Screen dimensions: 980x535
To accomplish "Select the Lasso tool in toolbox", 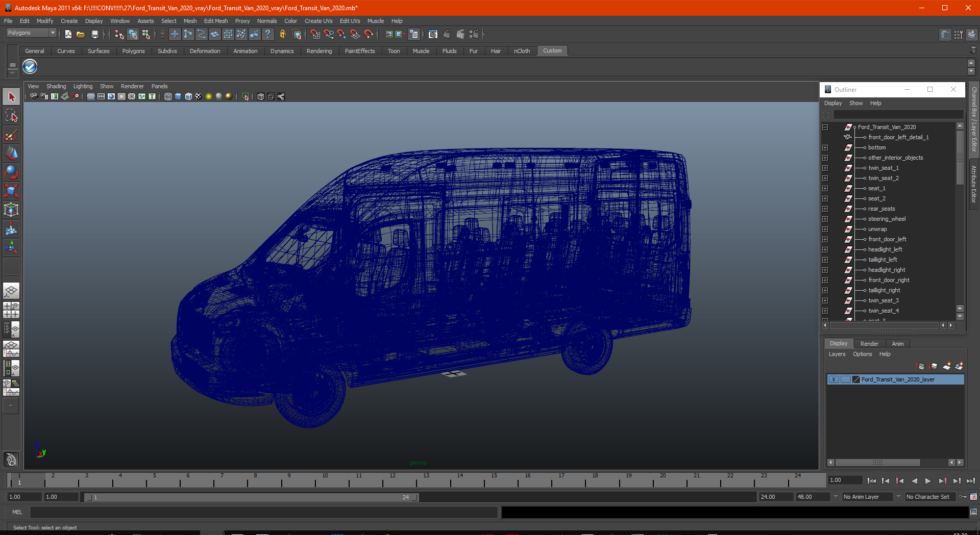I will [x=11, y=116].
